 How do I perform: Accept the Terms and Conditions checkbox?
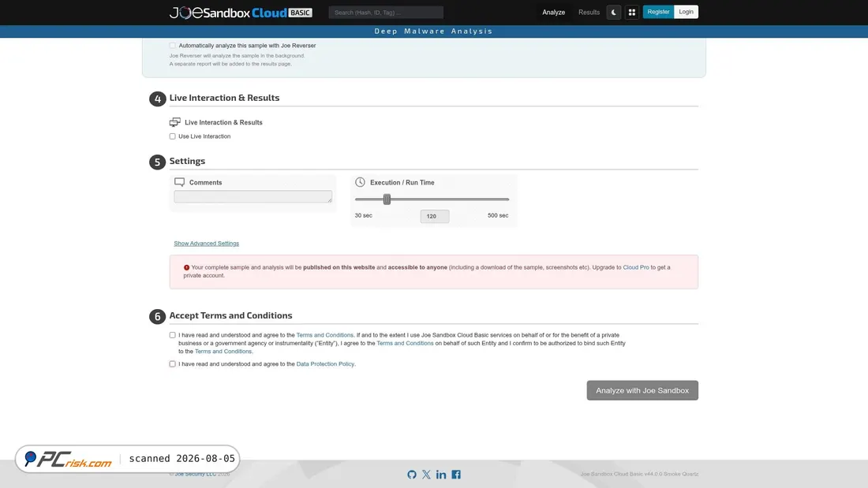173,335
